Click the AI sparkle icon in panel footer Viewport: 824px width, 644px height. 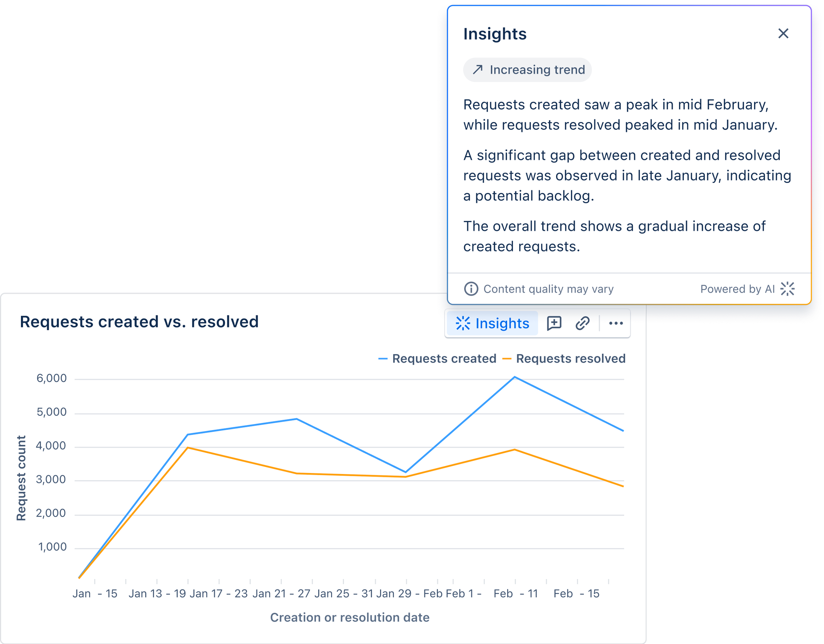click(787, 289)
